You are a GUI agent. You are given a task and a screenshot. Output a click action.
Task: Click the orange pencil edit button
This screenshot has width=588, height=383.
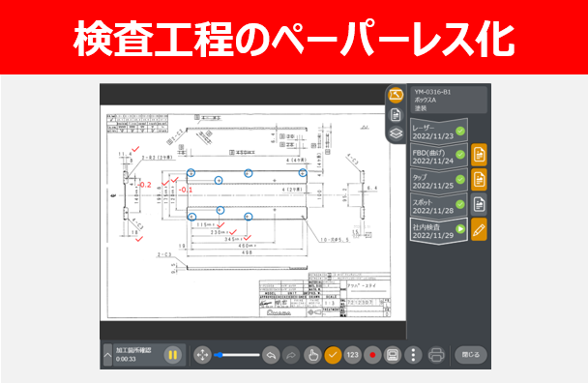[479, 229]
